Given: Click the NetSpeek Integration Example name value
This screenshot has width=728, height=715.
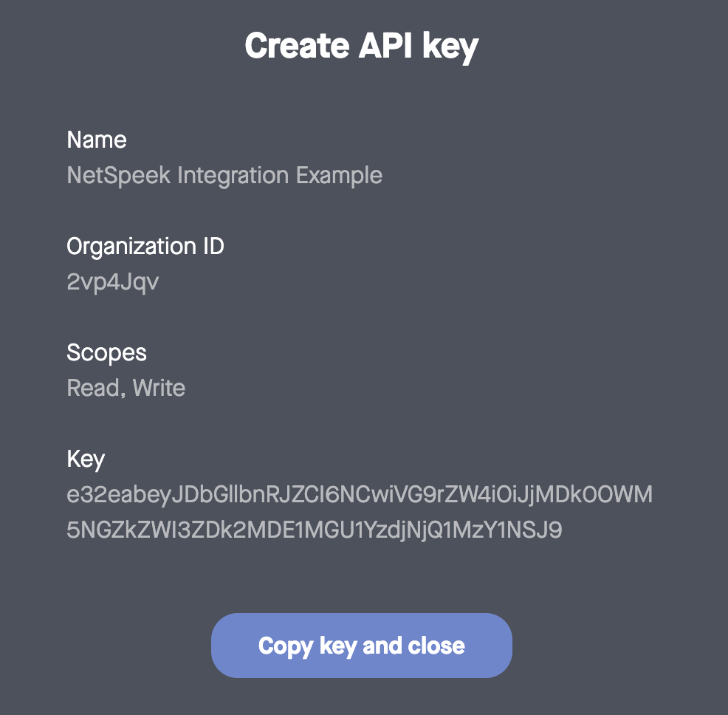Looking at the screenshot, I should (224, 175).
